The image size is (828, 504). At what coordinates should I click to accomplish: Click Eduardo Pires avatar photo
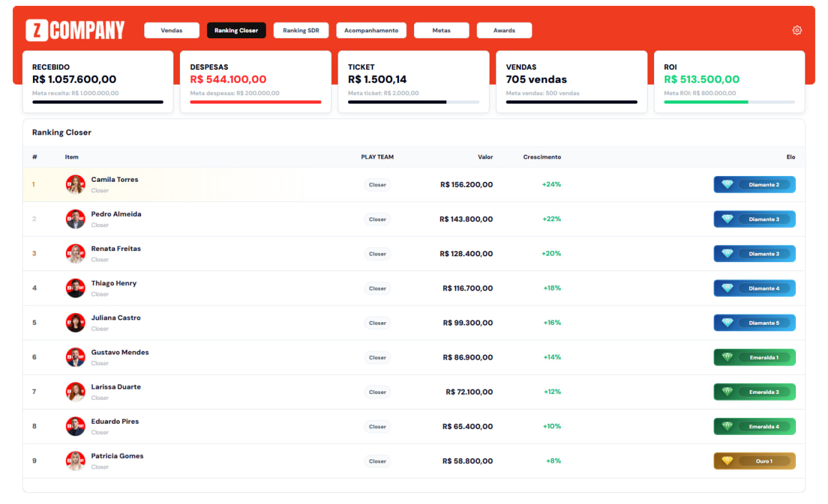click(x=75, y=426)
